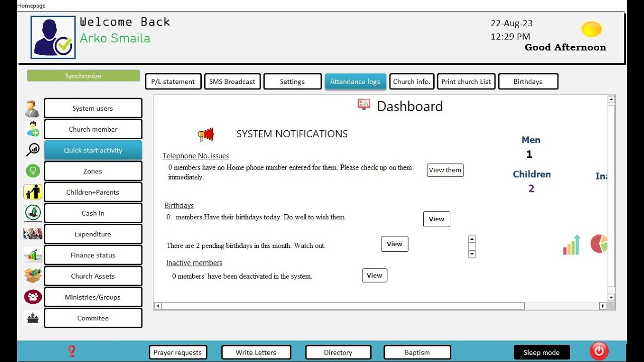Click the user profile avatar icon

coord(53,38)
